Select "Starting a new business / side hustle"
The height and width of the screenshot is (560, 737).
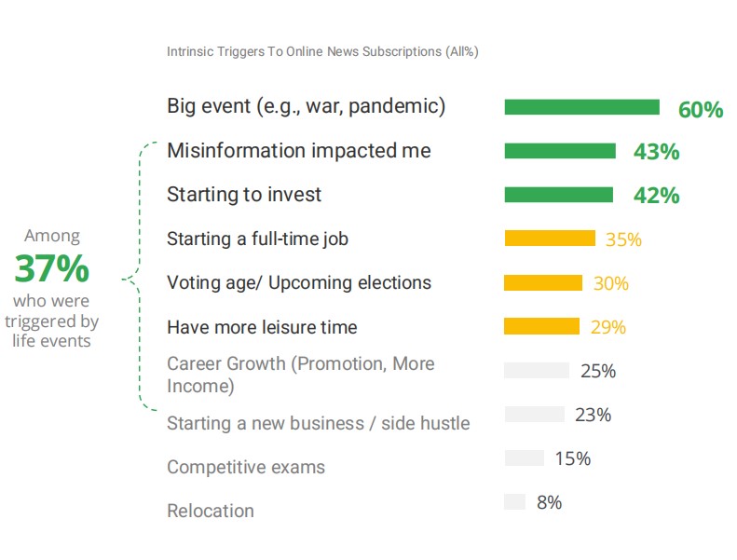point(318,424)
